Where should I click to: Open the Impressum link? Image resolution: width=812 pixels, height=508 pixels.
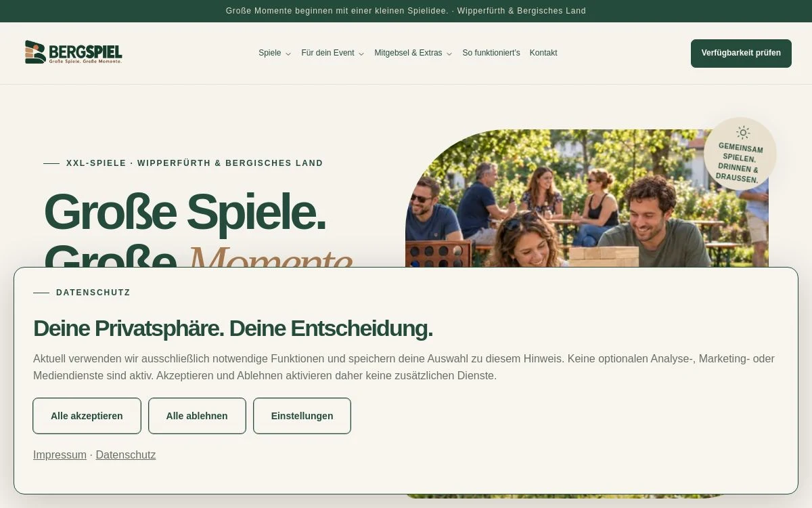[x=60, y=455]
